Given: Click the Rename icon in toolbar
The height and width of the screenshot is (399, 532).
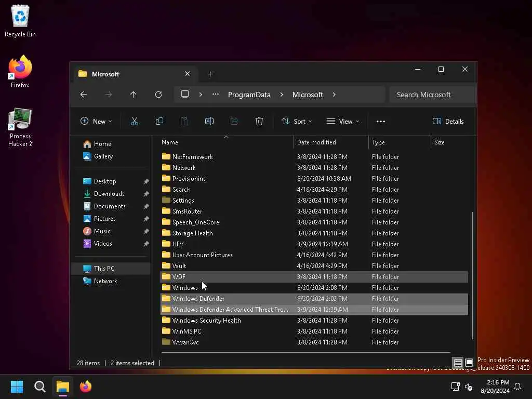Looking at the screenshot, I should 209,121.
